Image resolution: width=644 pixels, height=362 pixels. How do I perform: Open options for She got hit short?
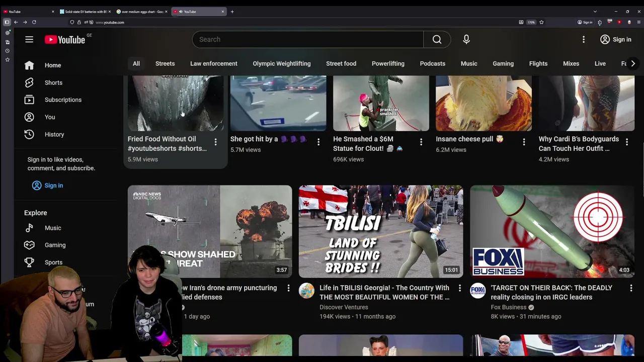[318, 142]
